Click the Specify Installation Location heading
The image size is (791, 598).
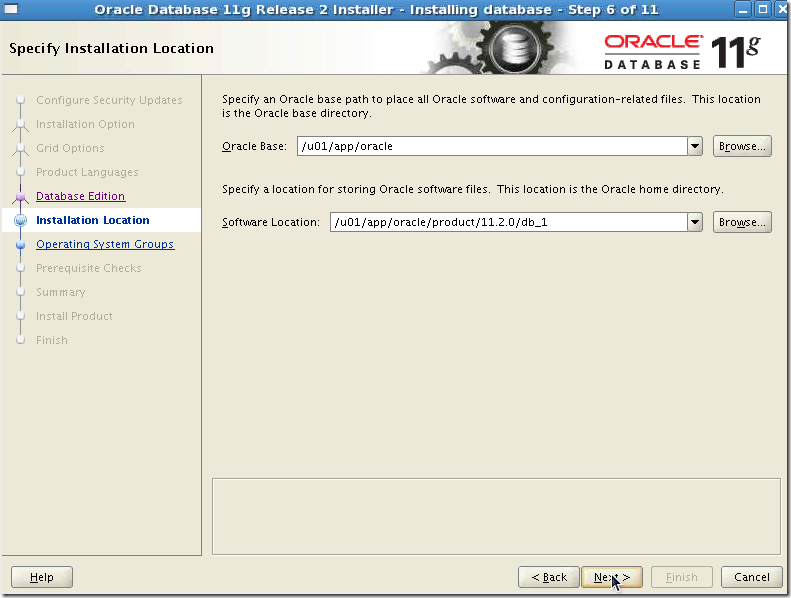(x=111, y=48)
